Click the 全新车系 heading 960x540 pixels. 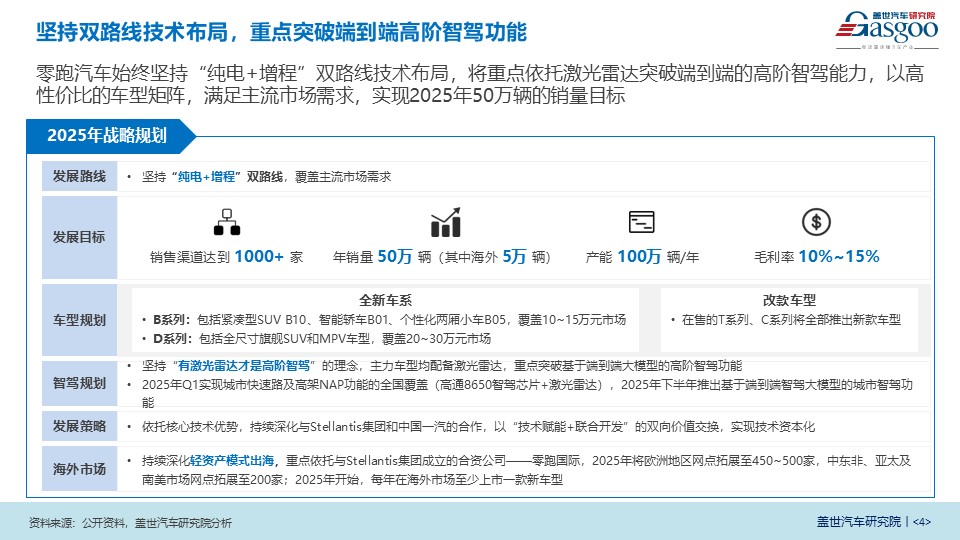(x=385, y=300)
